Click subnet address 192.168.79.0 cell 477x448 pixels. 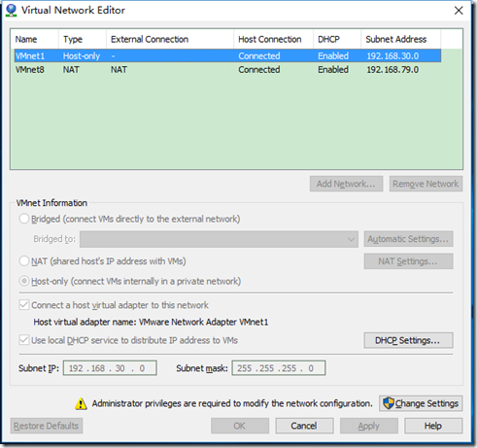(x=392, y=69)
